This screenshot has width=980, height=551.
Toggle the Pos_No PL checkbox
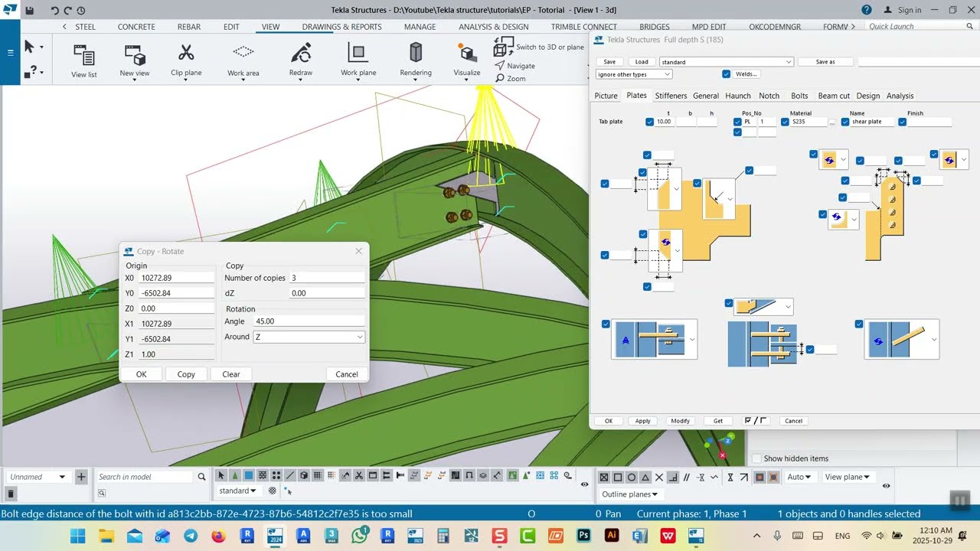pyautogui.click(x=737, y=122)
